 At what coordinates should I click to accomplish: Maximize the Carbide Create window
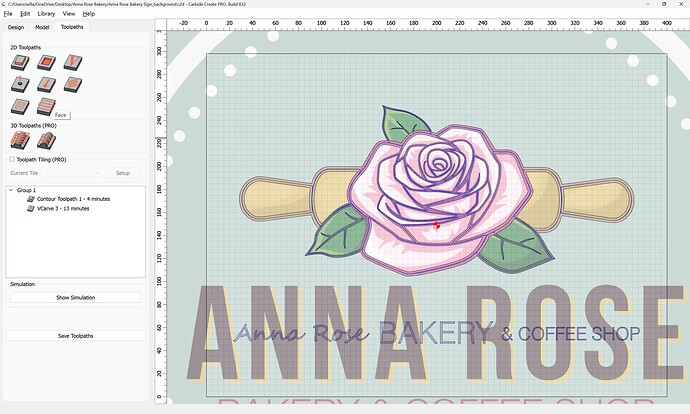point(664,4)
